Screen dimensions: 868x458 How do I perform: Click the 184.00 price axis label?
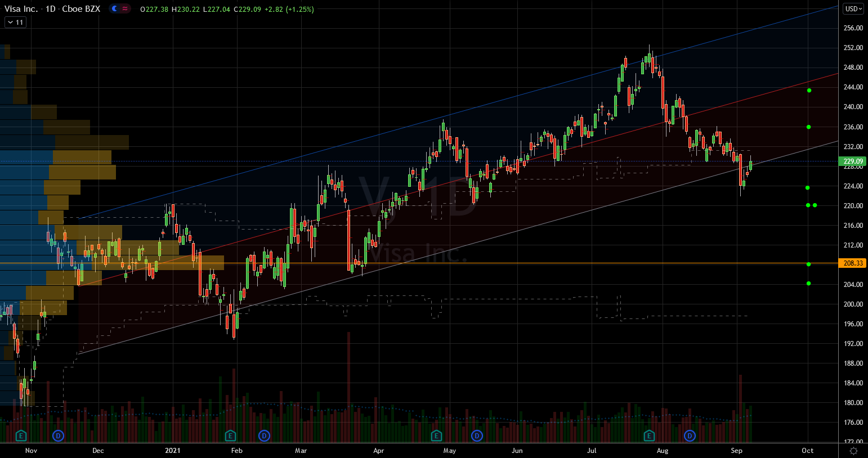click(853, 383)
